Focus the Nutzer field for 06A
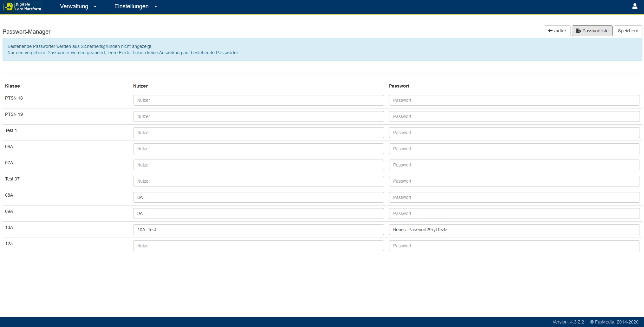This screenshot has height=327, width=644. 258,149
